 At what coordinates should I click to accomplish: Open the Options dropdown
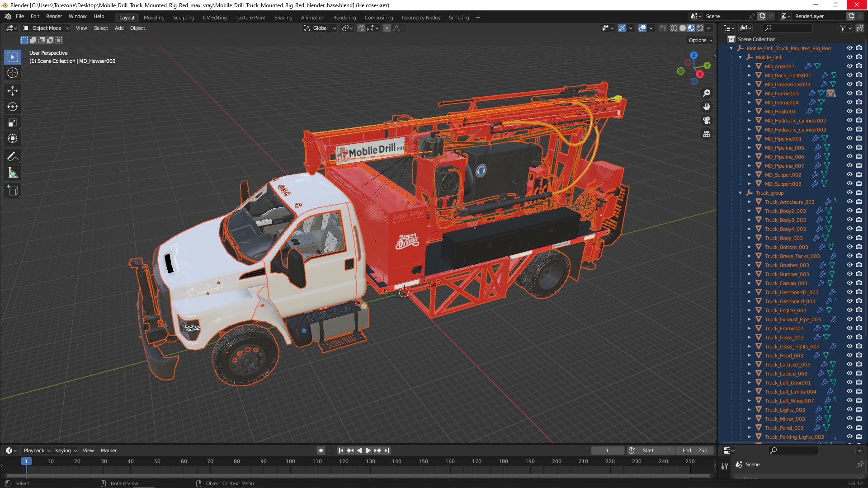point(700,40)
